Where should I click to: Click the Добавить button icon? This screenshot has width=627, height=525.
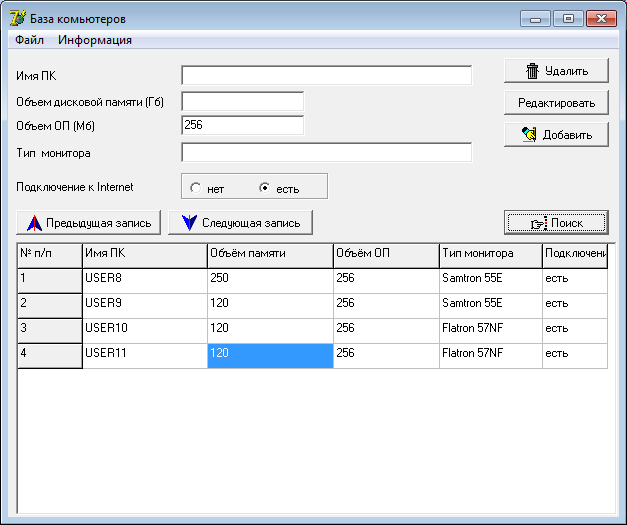point(529,135)
